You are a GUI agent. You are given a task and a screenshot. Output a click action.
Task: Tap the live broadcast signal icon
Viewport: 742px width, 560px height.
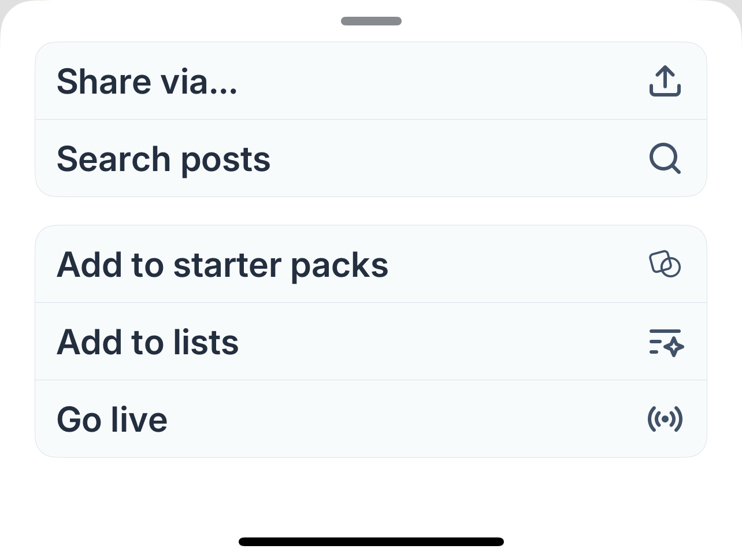[665, 419]
